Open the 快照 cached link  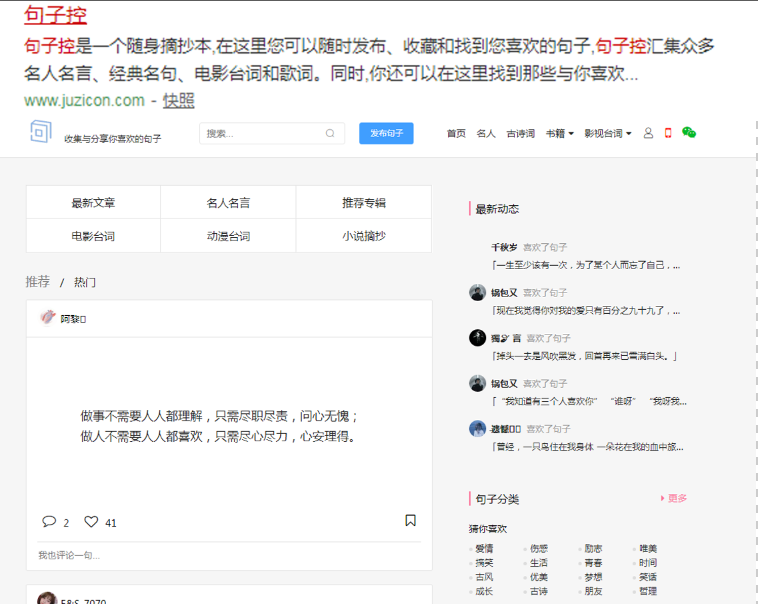178,101
